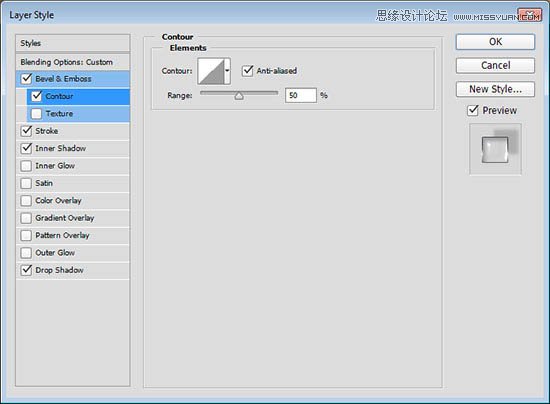
Task: Enable the Pattern Overlay checkbox
Action: tap(26, 235)
